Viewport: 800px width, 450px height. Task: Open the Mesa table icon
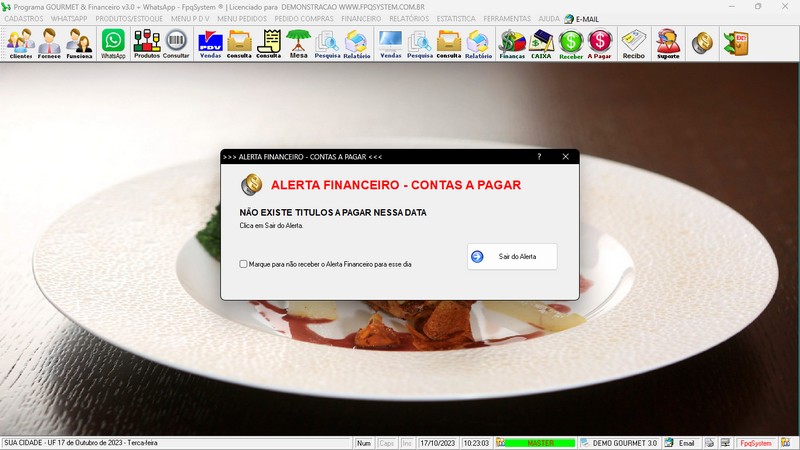tap(298, 44)
